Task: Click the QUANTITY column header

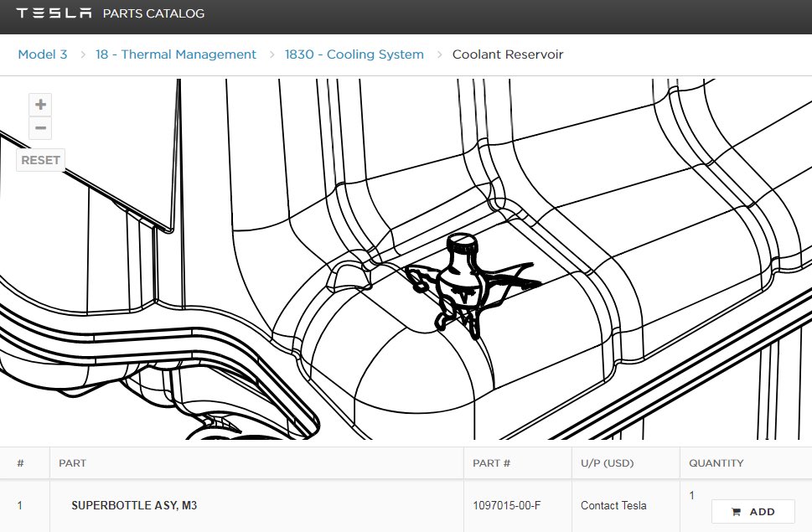Action: point(716,463)
